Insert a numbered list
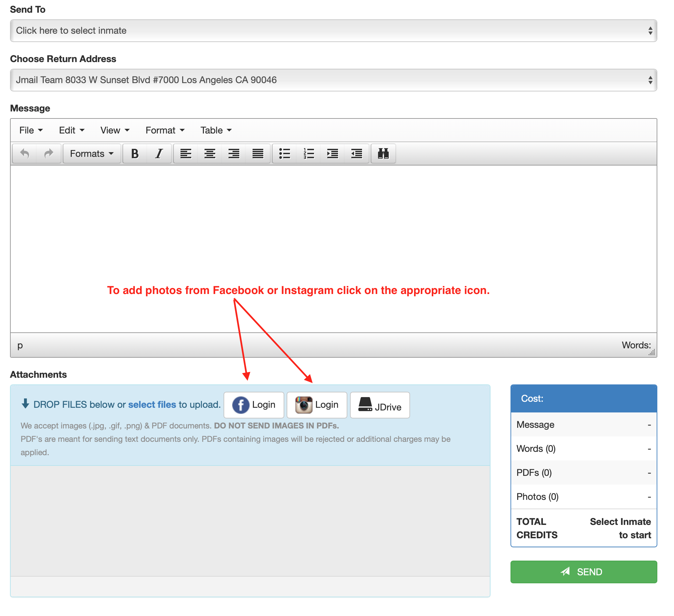Screen dimensions: 674x616 click(x=309, y=154)
